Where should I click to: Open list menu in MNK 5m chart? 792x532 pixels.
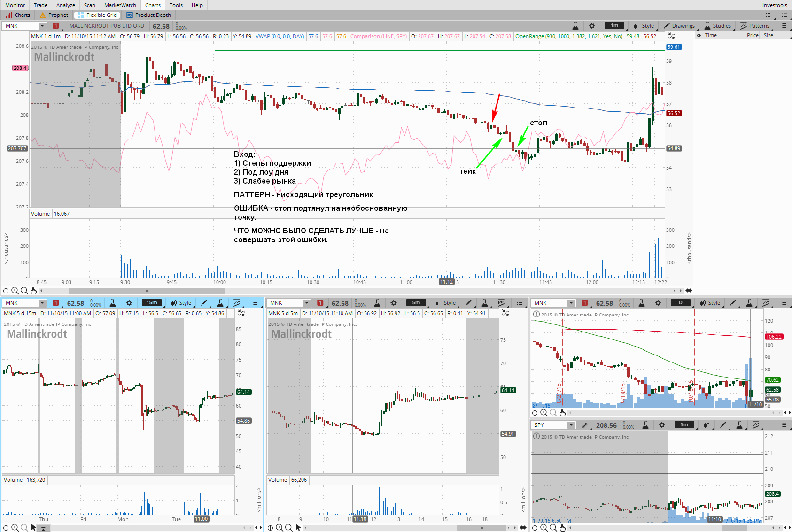520,303
